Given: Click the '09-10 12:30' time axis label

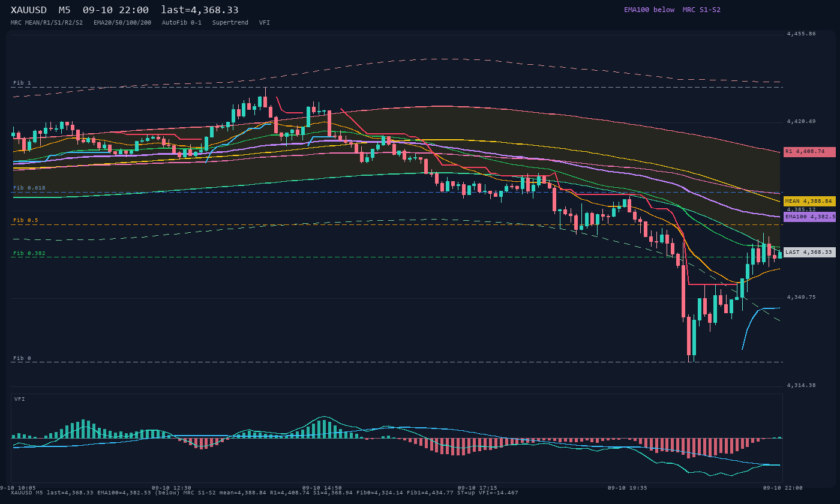Looking at the screenshot, I should click(x=172, y=488).
